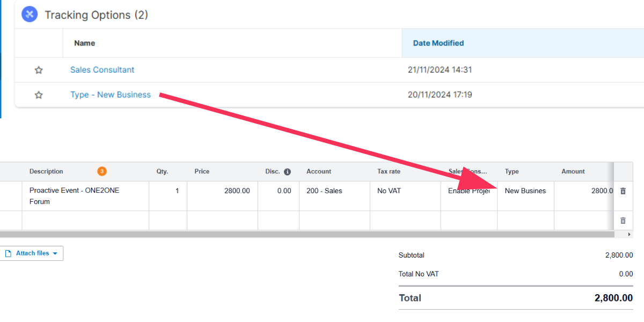Viewport: 644px width, 322px height.
Task: Click the file icon on the Attach files button
Action: tap(8, 253)
